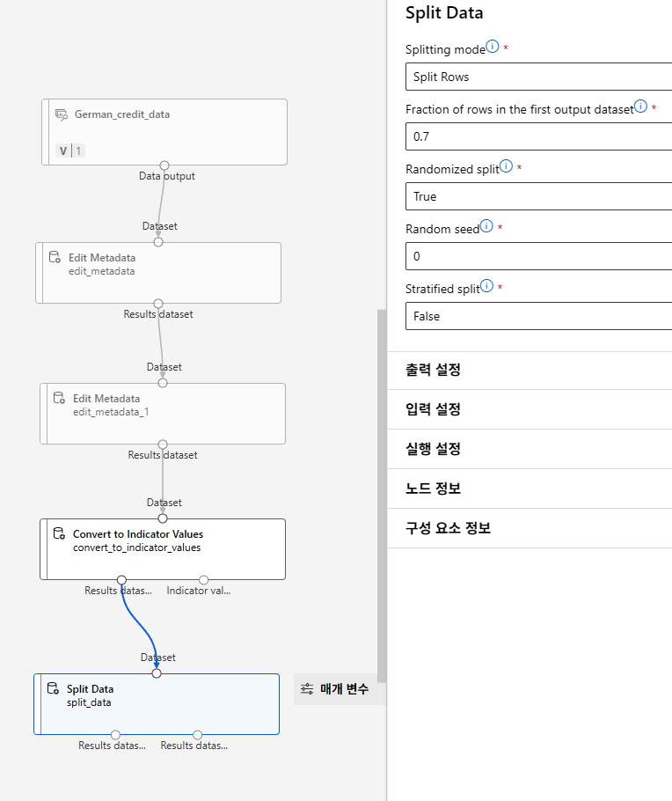The image size is (672, 801).
Task: Select the edit_metadata node
Action: tap(158, 273)
